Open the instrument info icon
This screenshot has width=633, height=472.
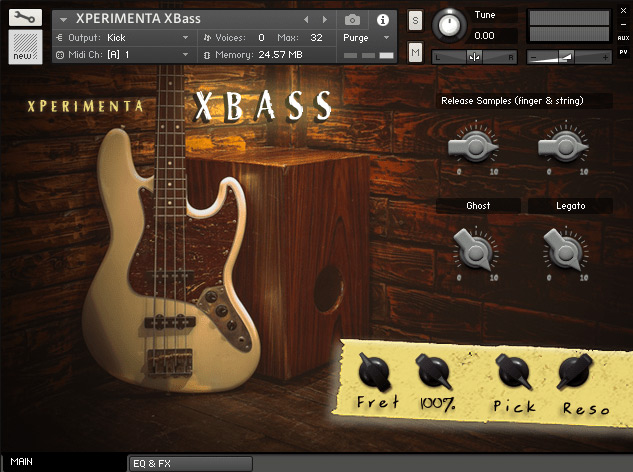pos(382,19)
